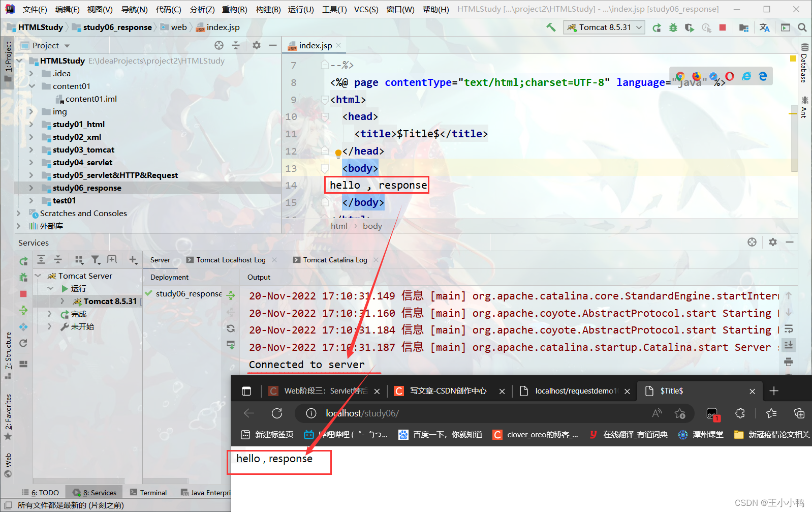Toggle scroll to end in output console

(789, 345)
